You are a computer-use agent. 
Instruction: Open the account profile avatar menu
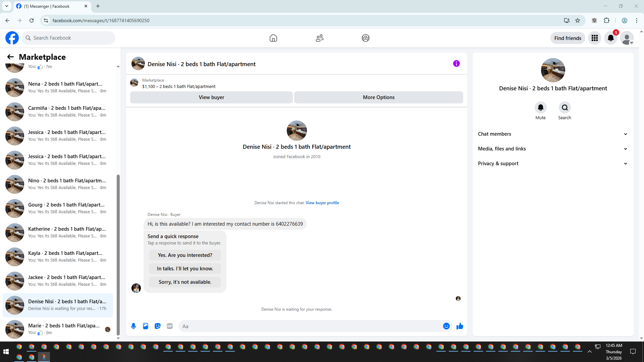[x=627, y=38]
